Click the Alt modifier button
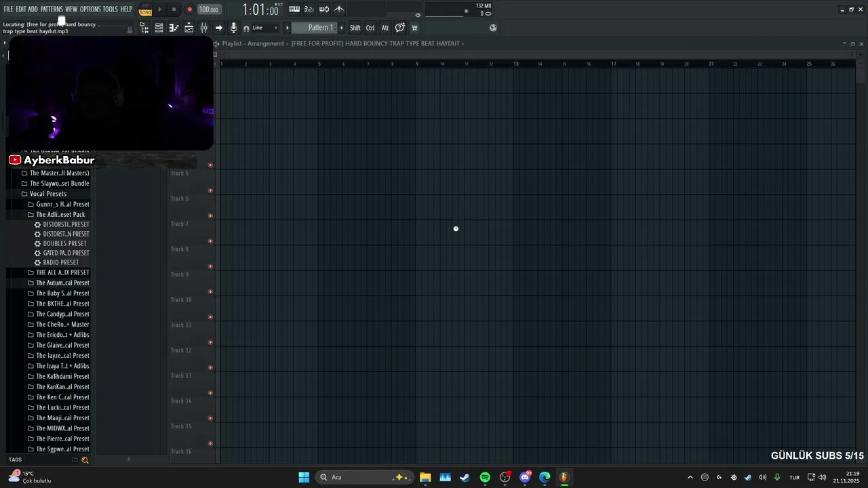868x488 pixels. coord(385,28)
